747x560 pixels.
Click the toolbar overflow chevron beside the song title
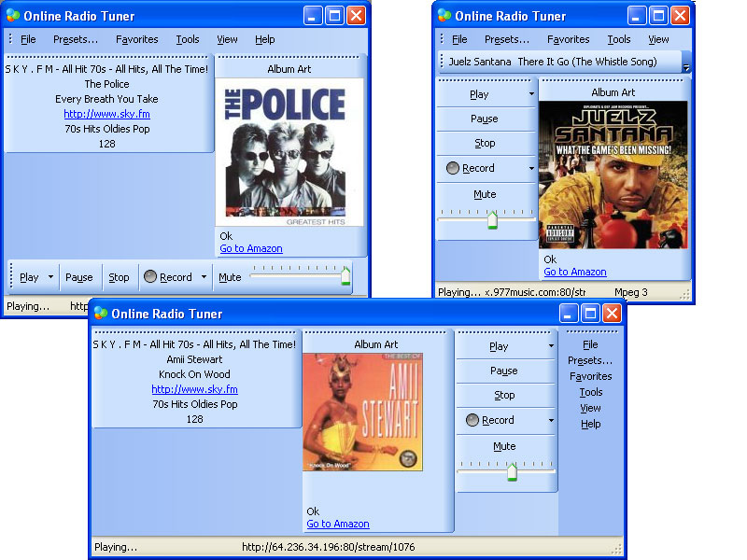686,68
